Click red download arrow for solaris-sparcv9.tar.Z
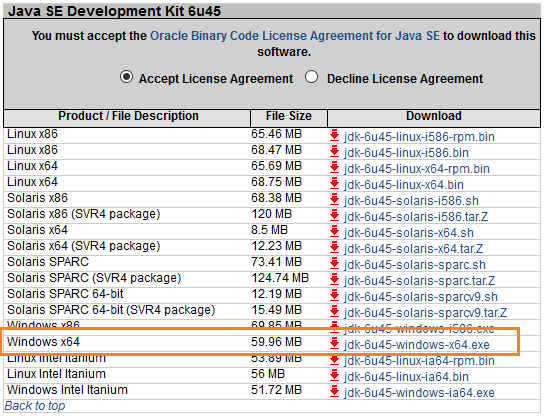 click(x=334, y=311)
